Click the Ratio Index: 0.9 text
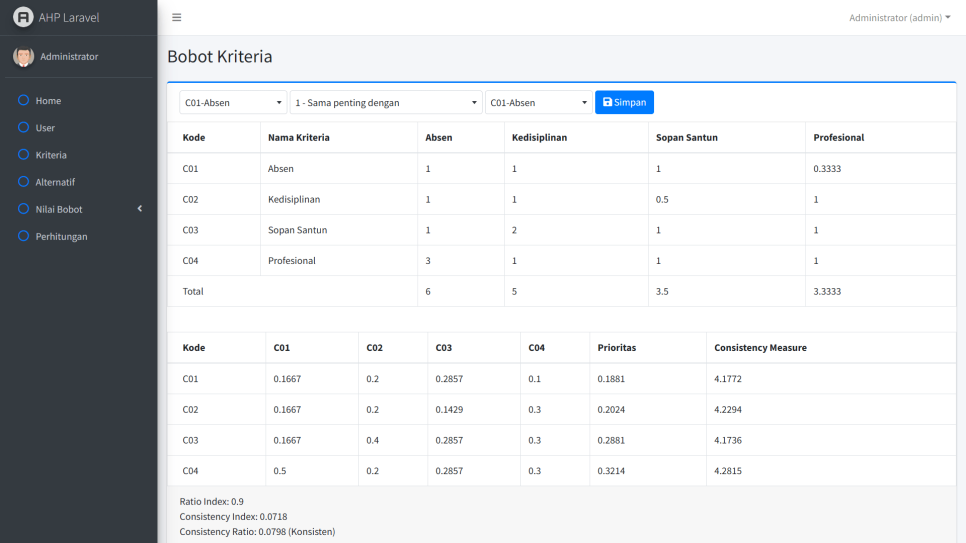This screenshot has height=543, width=966. pyautogui.click(x=211, y=502)
